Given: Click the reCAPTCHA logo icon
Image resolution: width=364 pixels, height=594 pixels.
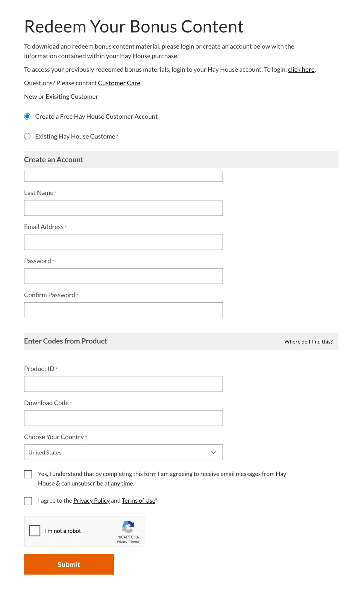Looking at the screenshot, I should [128, 527].
